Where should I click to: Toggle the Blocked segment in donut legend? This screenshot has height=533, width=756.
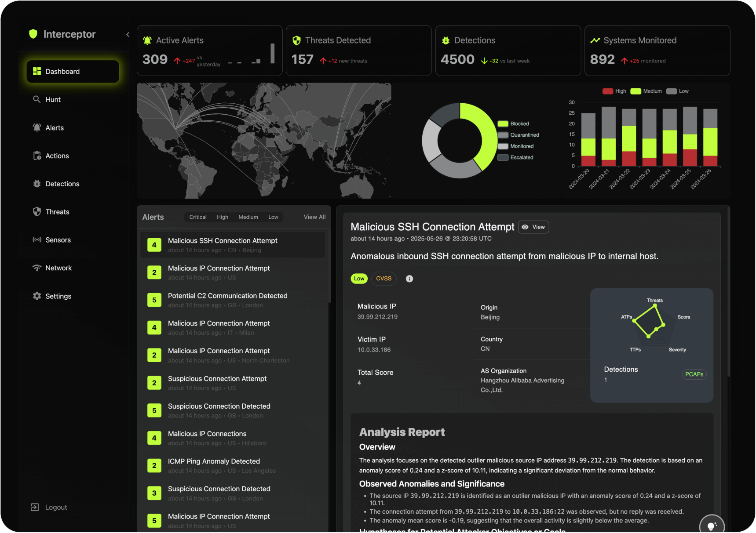(x=513, y=124)
